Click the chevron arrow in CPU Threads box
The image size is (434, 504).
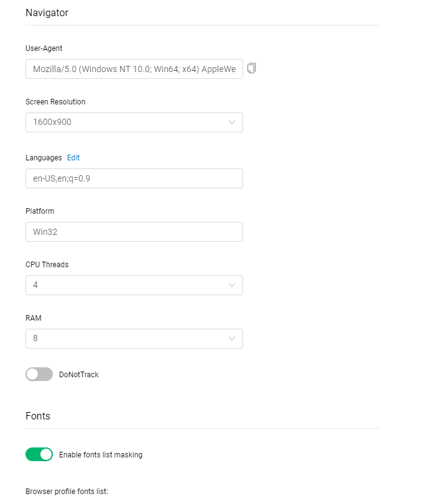[232, 285]
